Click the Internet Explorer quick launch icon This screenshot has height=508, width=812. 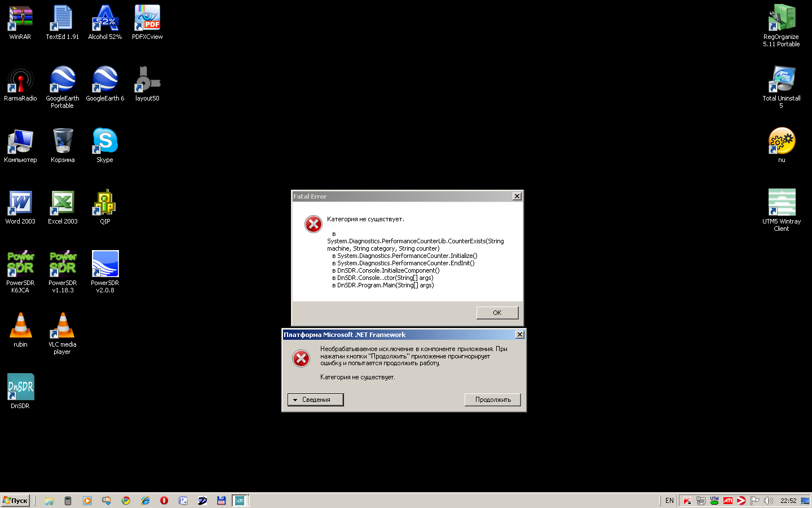point(145,501)
